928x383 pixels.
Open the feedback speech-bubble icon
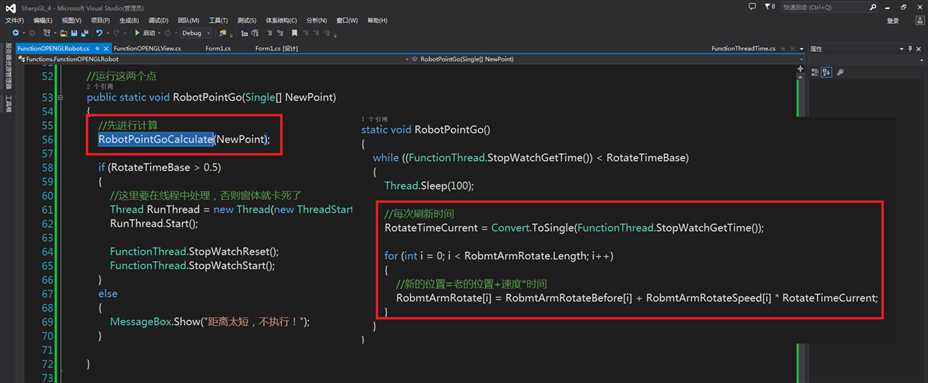click(x=752, y=7)
